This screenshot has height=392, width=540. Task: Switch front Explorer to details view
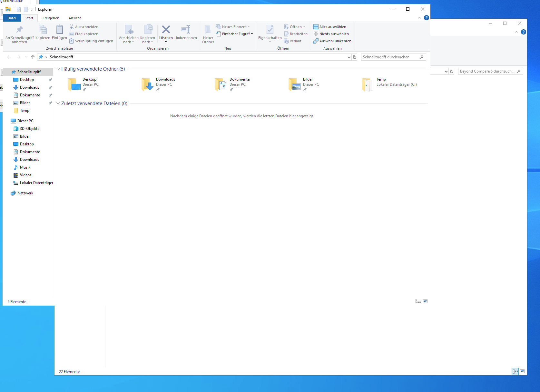point(418,301)
